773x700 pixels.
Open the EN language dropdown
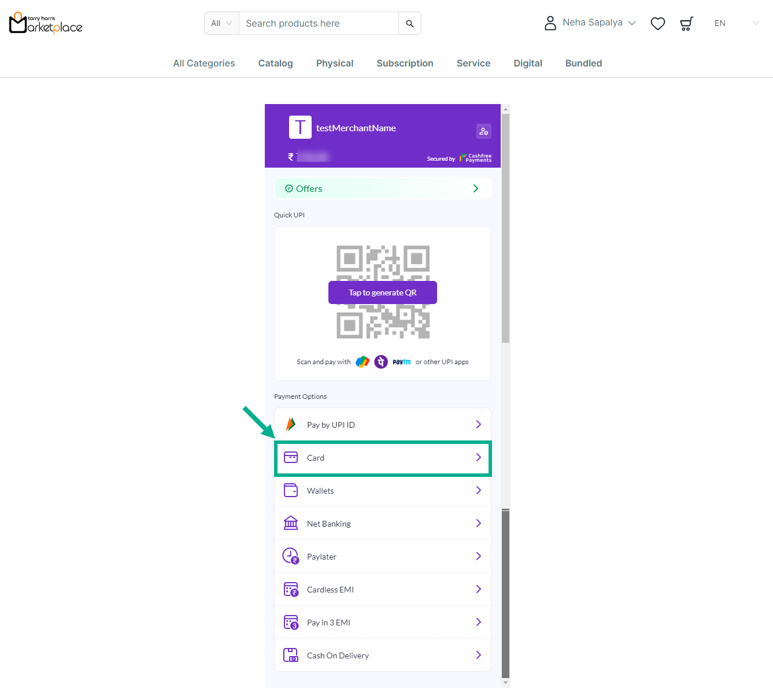point(736,24)
